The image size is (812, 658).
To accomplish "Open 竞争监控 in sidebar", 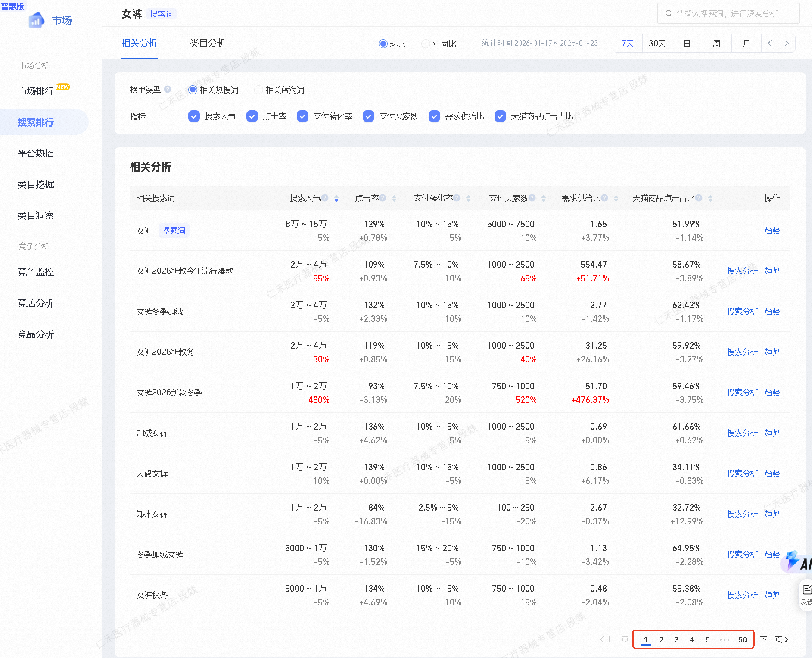I will pyautogui.click(x=36, y=272).
